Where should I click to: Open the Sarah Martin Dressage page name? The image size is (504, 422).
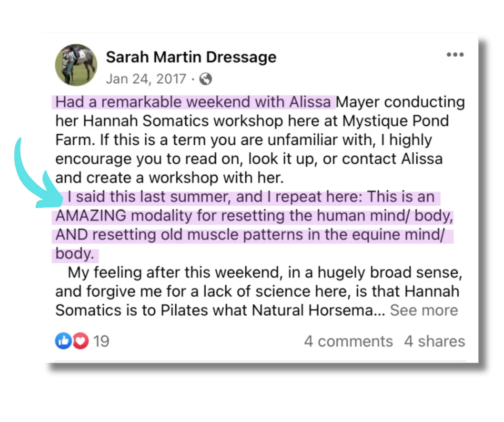point(191,57)
